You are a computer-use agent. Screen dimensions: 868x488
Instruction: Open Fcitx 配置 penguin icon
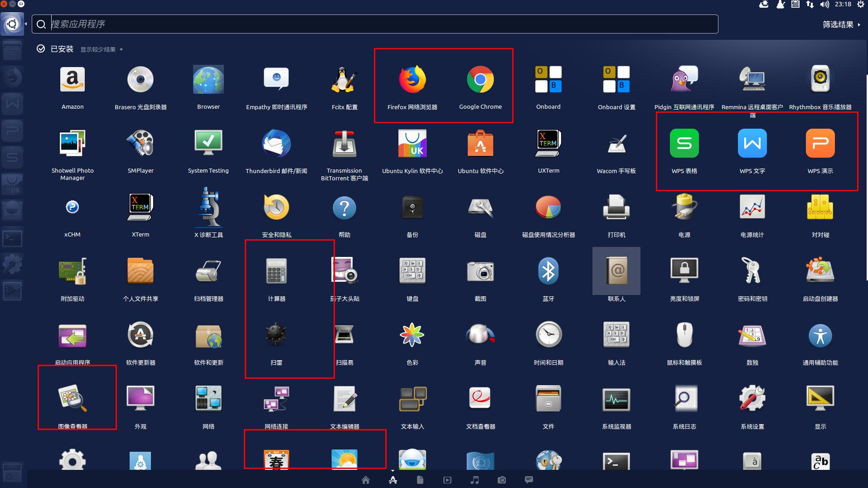click(x=344, y=80)
